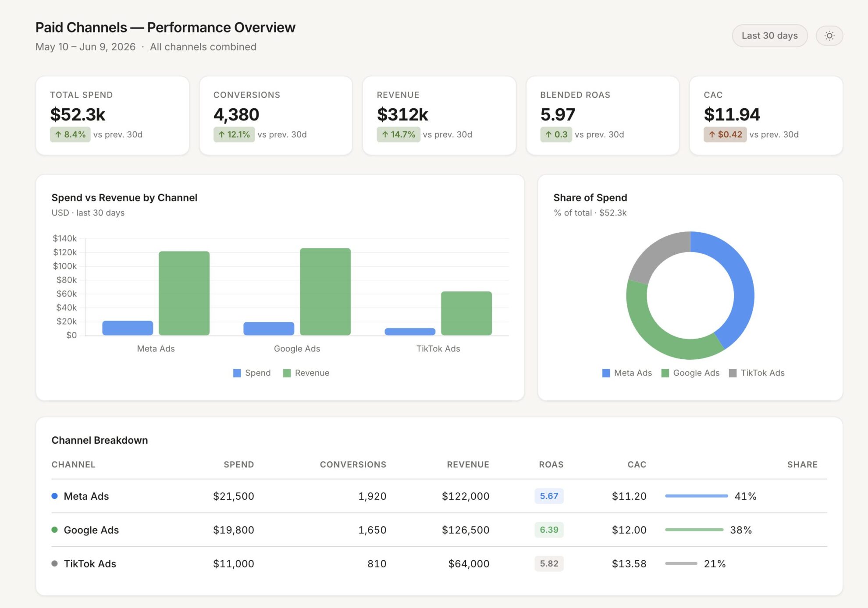Viewport: 868px width, 608px height.
Task: Click the Meta Ads CAC cell $11.20
Action: click(x=629, y=496)
